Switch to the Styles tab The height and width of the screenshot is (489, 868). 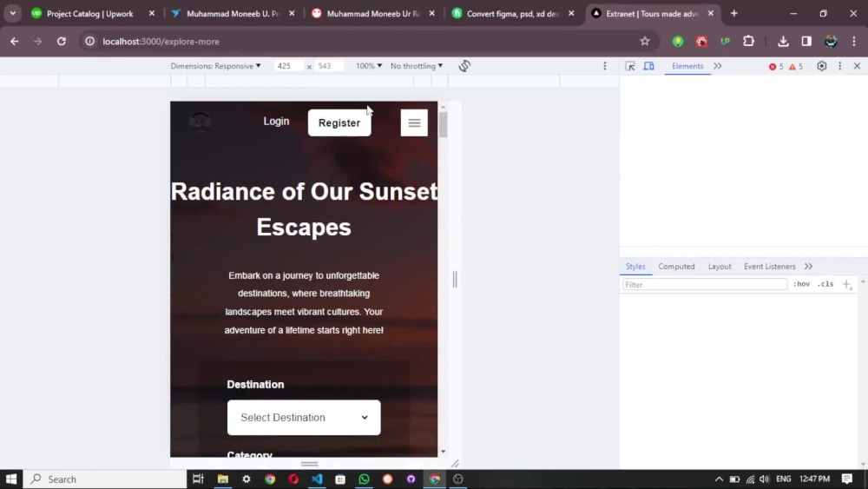tap(635, 267)
